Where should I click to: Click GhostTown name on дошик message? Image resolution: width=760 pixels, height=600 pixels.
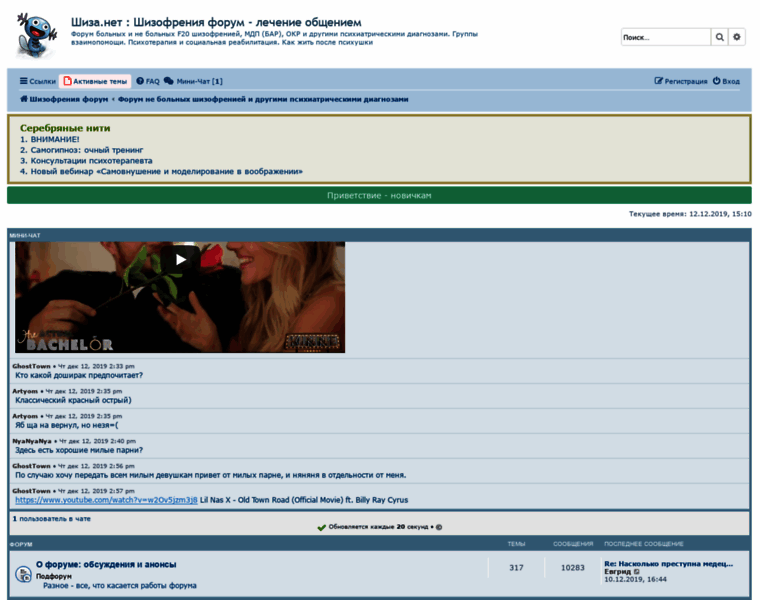click(x=31, y=366)
